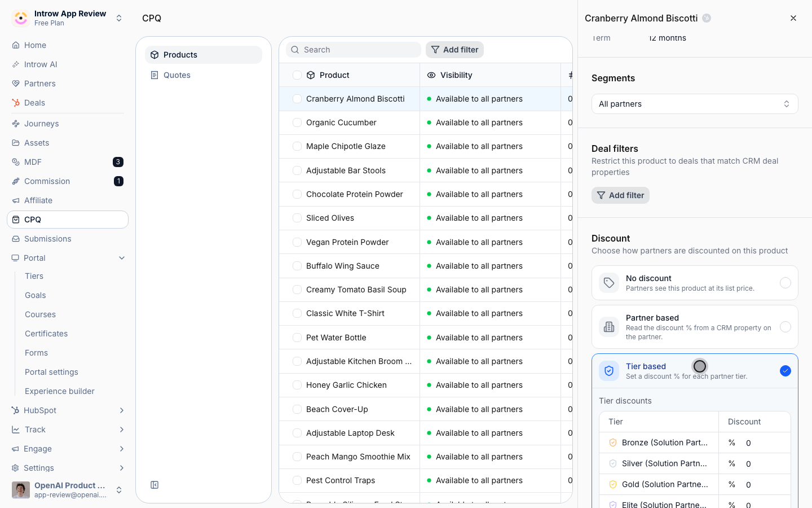The height and width of the screenshot is (508, 812).
Task: Click the Introw logo icon
Action: click(x=21, y=18)
